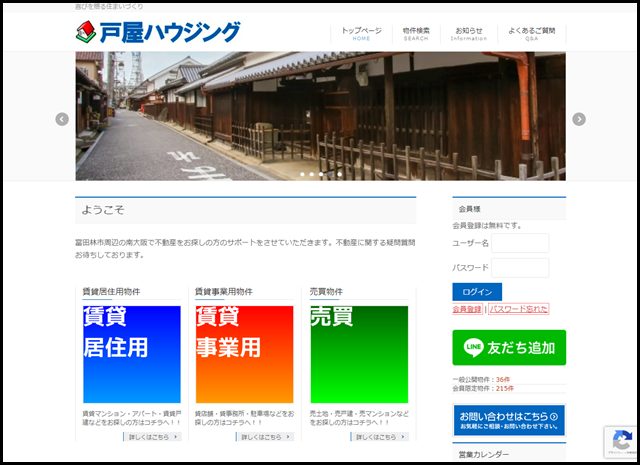Viewport: 640px width, 465px height.
Task: Open 物件検索 SEARCH menu item
Action: pyautogui.click(x=416, y=33)
